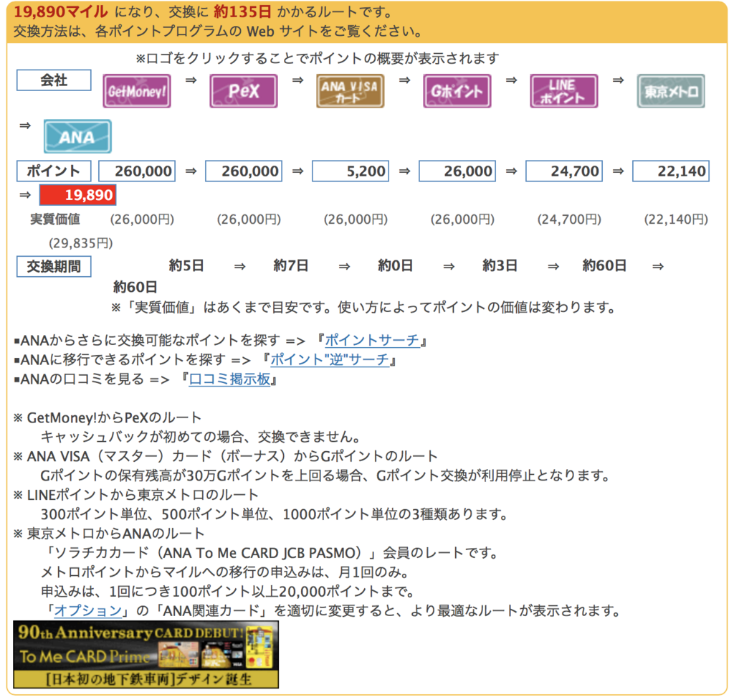Image resolution: width=734 pixels, height=700 pixels.
Task: Click the 東京メトロ logo card
Action: [x=670, y=91]
